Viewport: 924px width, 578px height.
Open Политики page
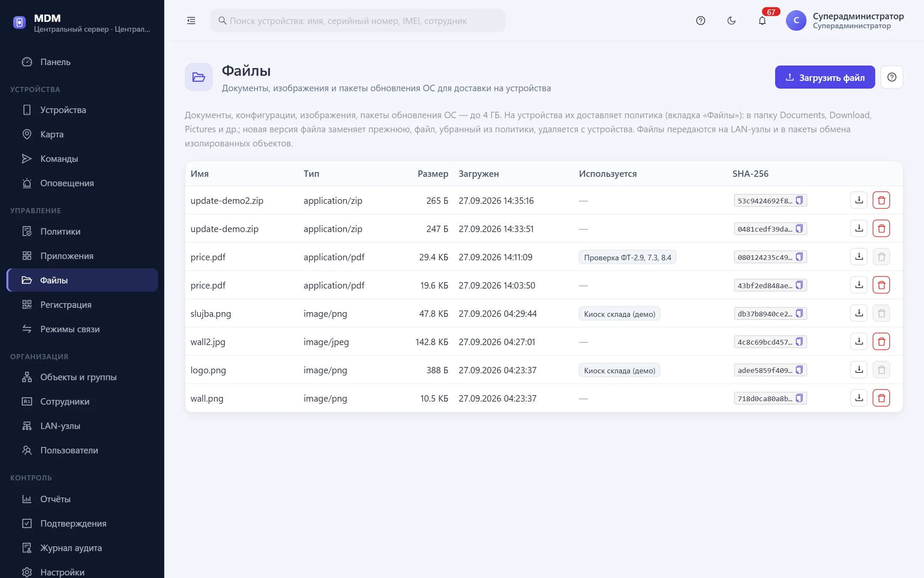click(x=82, y=231)
